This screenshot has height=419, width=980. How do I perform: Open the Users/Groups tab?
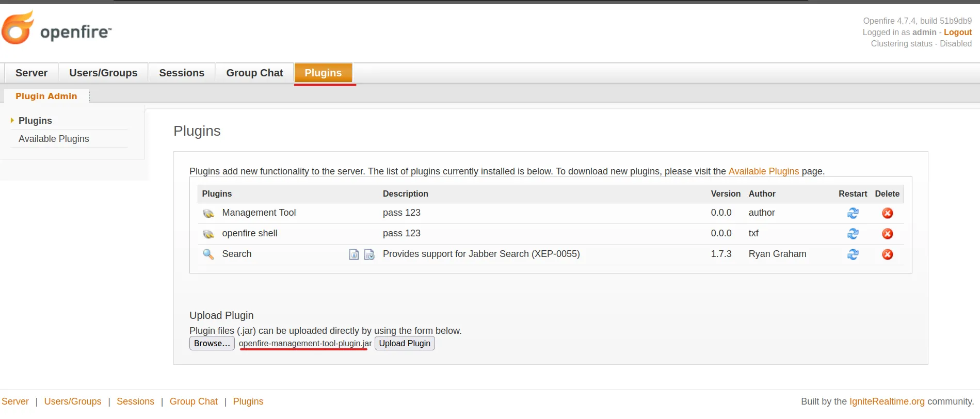tap(103, 73)
